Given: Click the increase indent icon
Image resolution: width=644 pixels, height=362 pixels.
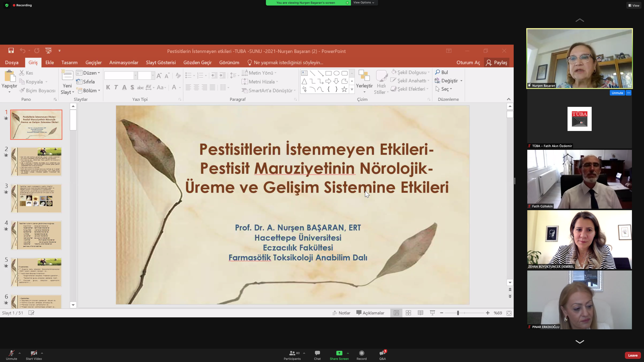Looking at the screenshot, I should [x=223, y=75].
